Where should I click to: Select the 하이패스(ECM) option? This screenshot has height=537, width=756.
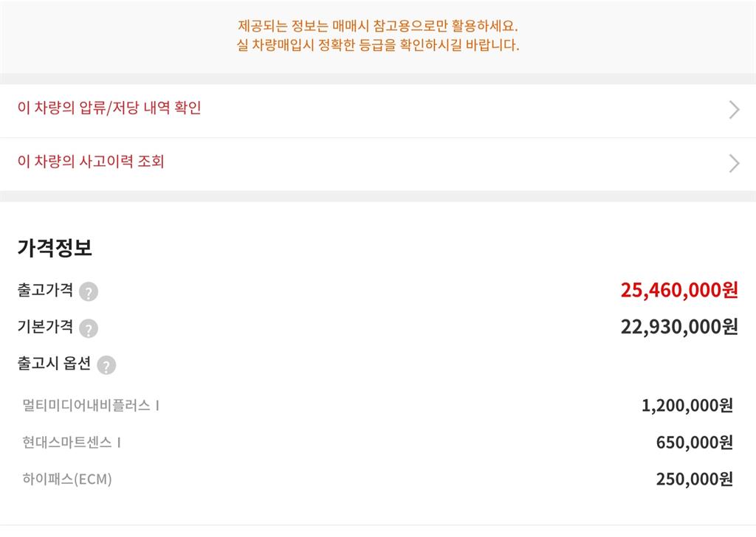click(x=67, y=479)
